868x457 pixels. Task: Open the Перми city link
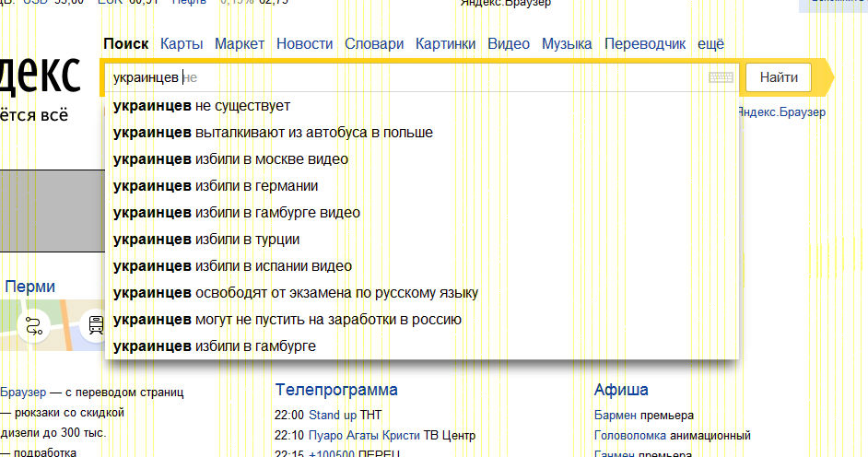[x=29, y=287]
